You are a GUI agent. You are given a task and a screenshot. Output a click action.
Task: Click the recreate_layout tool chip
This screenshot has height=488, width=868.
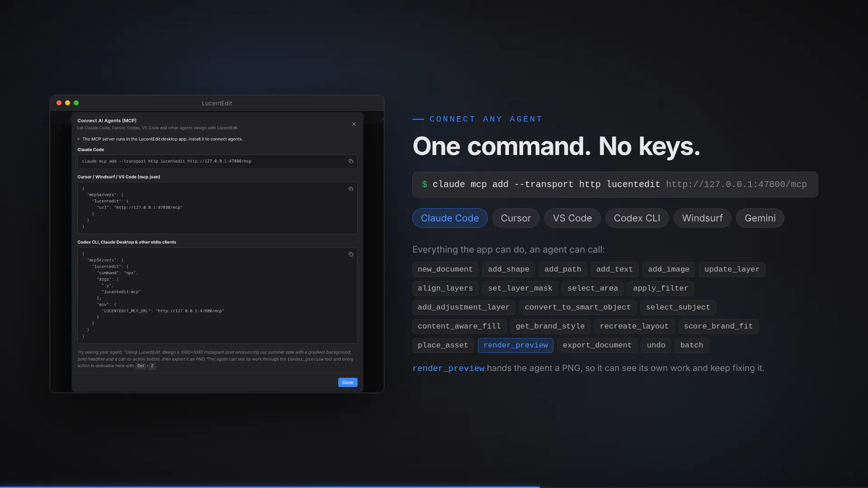pos(634,326)
